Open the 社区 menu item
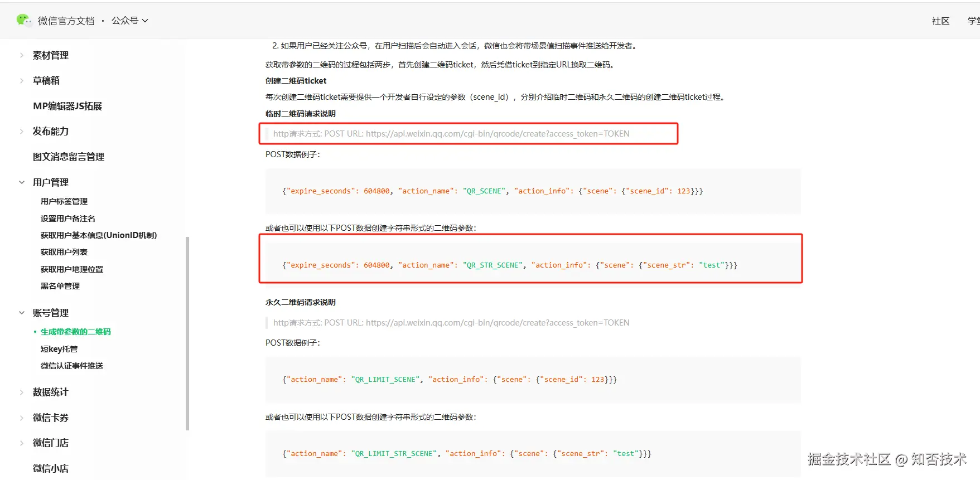This screenshot has height=480, width=980. click(940, 21)
